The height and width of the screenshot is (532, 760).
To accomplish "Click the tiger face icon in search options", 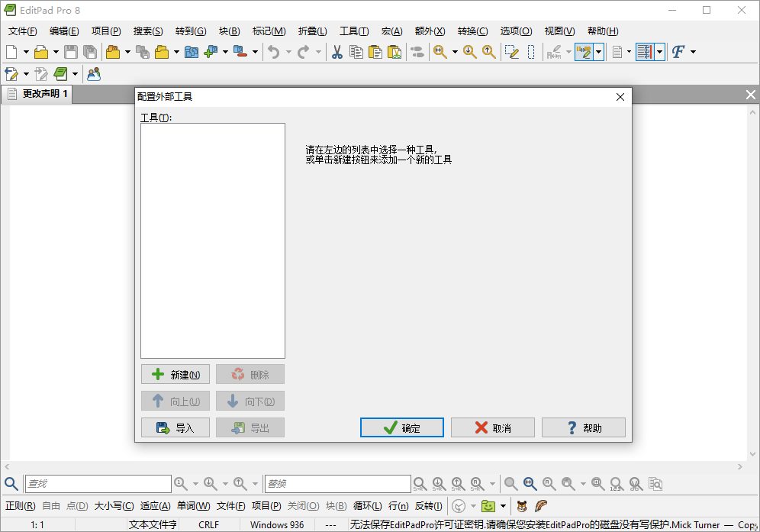I will pyautogui.click(x=522, y=506).
